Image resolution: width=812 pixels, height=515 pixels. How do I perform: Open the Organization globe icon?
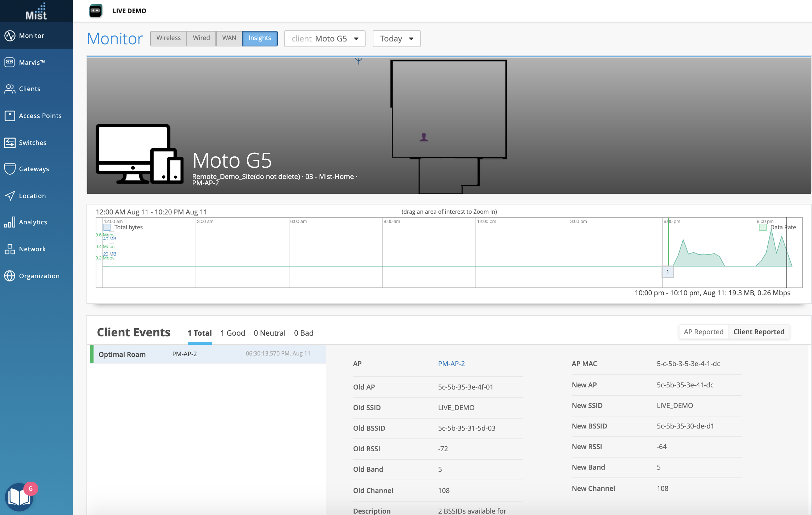pyautogui.click(x=10, y=276)
